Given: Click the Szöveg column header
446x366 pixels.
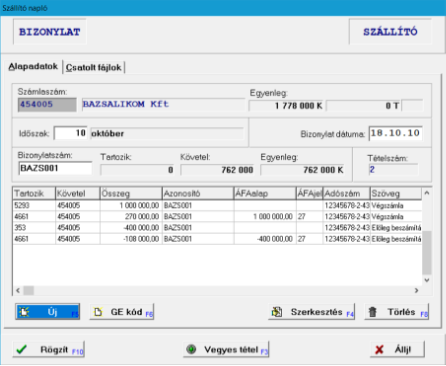Looking at the screenshot, I should (x=396, y=193).
